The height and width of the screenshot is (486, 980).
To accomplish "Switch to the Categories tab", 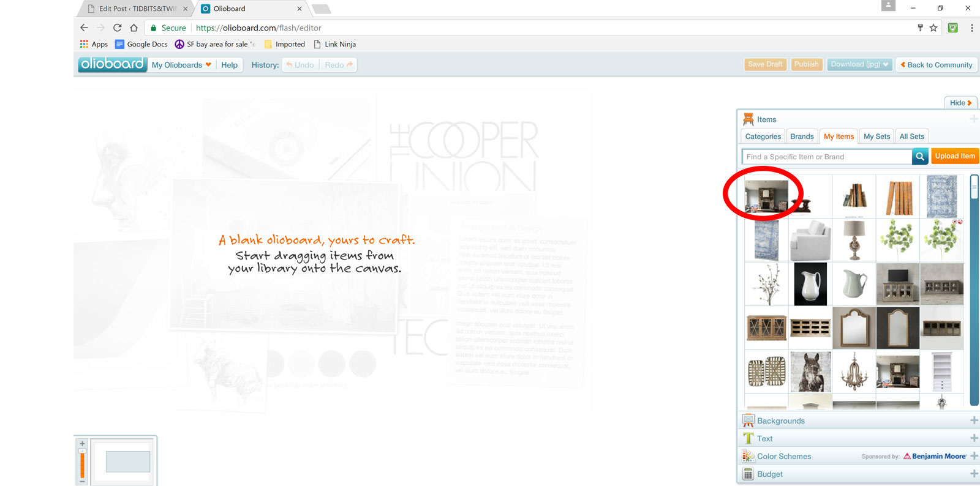I will tap(763, 136).
